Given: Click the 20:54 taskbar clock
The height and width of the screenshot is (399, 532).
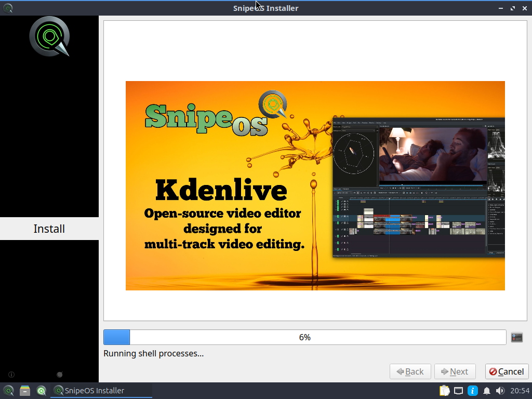Looking at the screenshot, I should click(x=520, y=391).
